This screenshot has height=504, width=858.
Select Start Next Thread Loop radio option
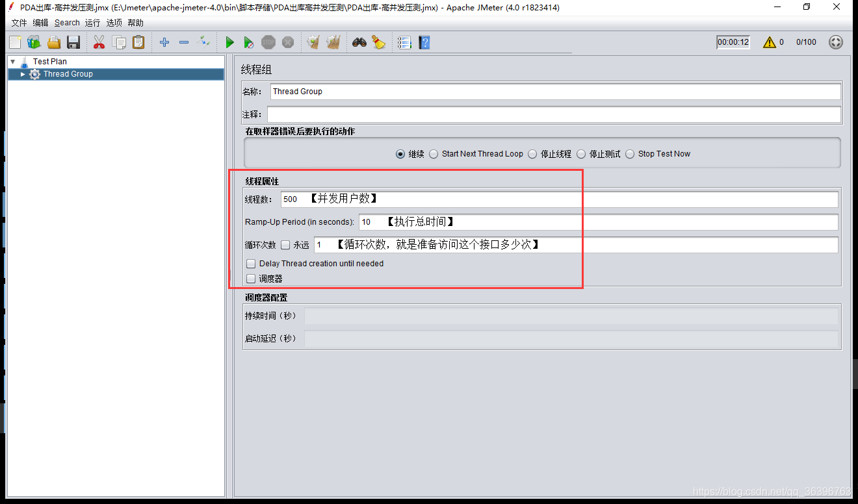coord(434,154)
